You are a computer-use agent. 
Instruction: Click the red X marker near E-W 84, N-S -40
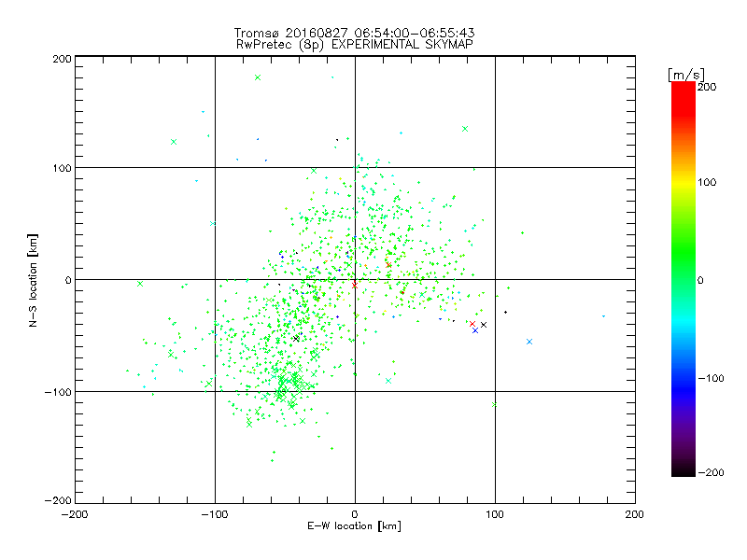tap(472, 324)
